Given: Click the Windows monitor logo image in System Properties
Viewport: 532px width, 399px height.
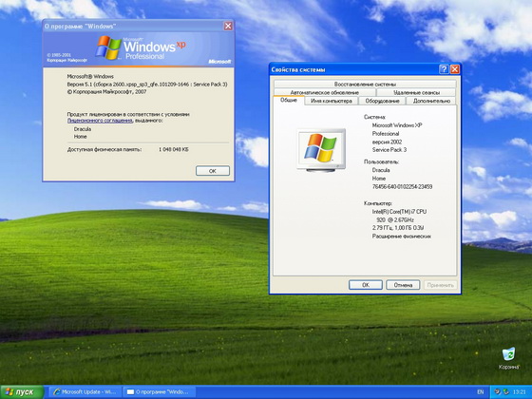Looking at the screenshot, I should tap(321, 150).
